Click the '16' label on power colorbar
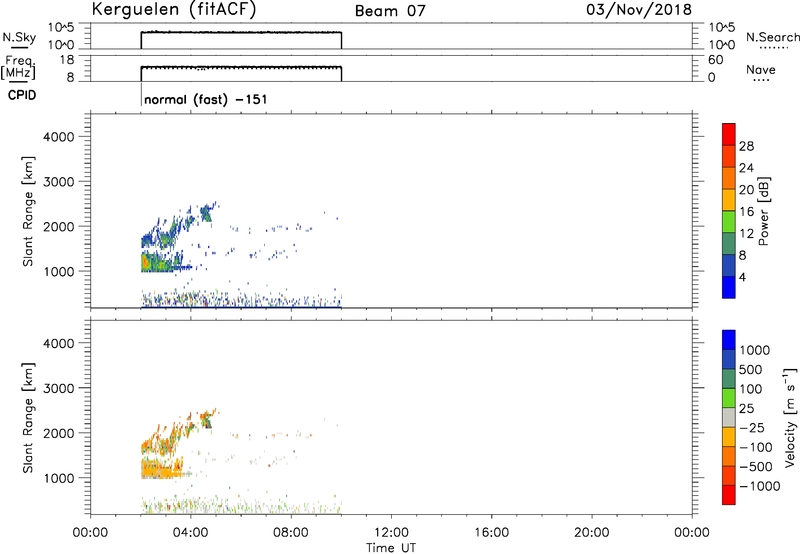This screenshot has height=554, width=800. coord(746,212)
